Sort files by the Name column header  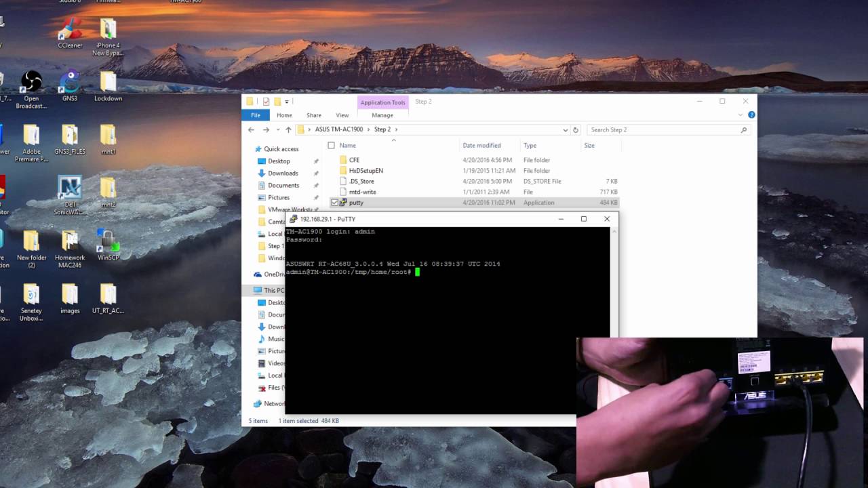[x=347, y=145]
